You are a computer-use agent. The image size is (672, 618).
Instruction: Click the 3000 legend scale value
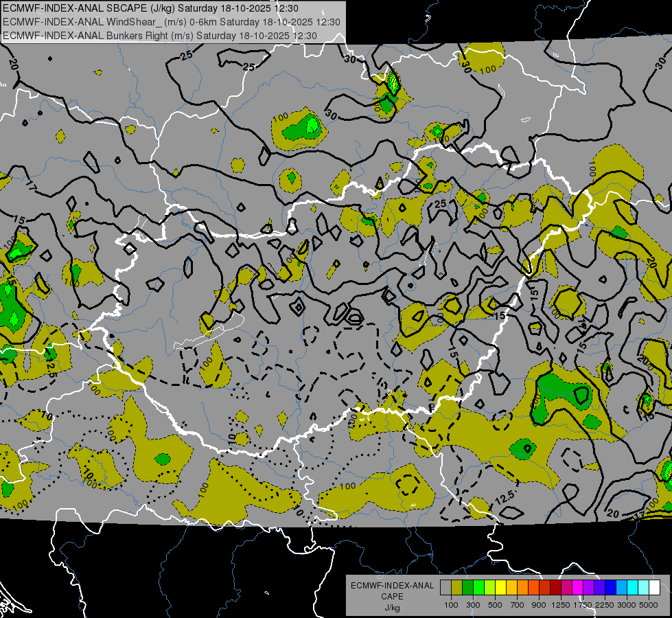[x=627, y=605]
